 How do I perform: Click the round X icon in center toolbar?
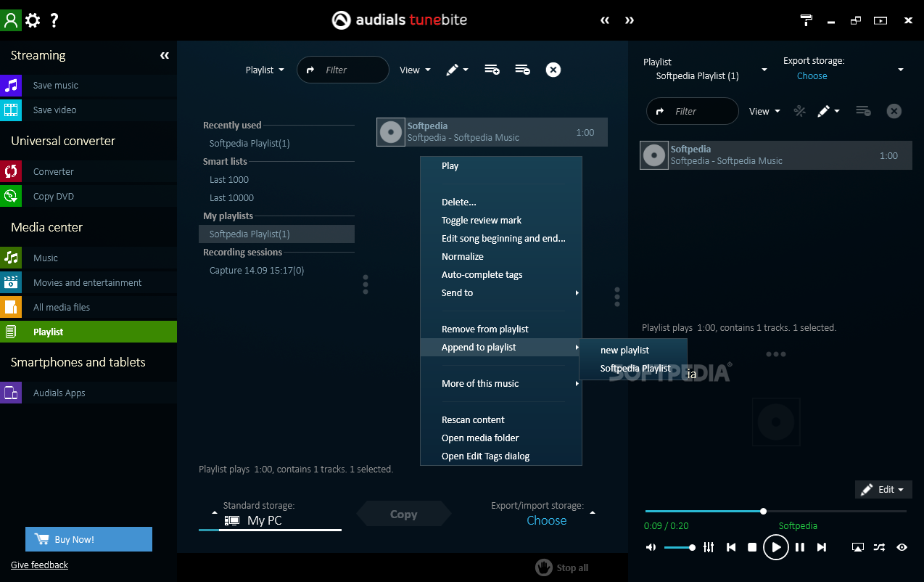click(553, 70)
